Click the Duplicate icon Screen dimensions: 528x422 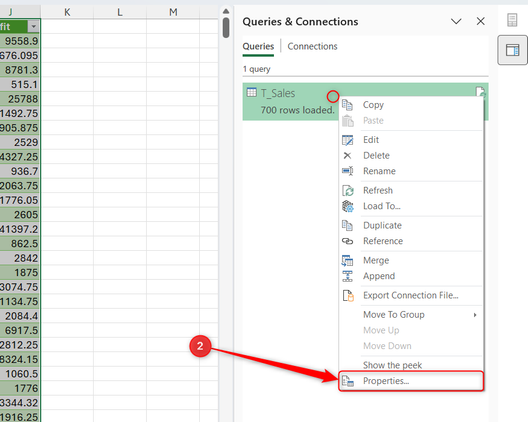click(x=347, y=225)
